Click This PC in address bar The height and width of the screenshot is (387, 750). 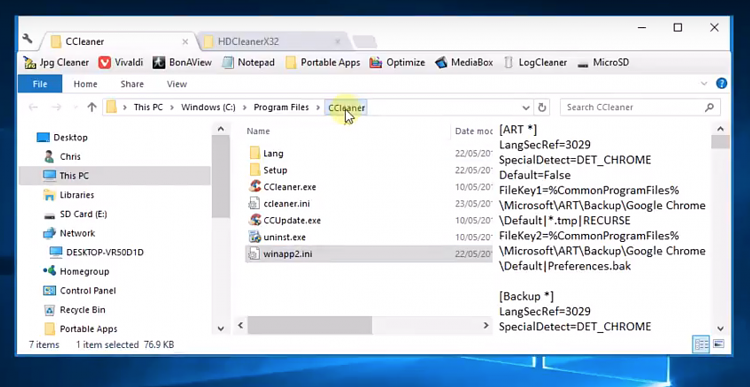148,108
